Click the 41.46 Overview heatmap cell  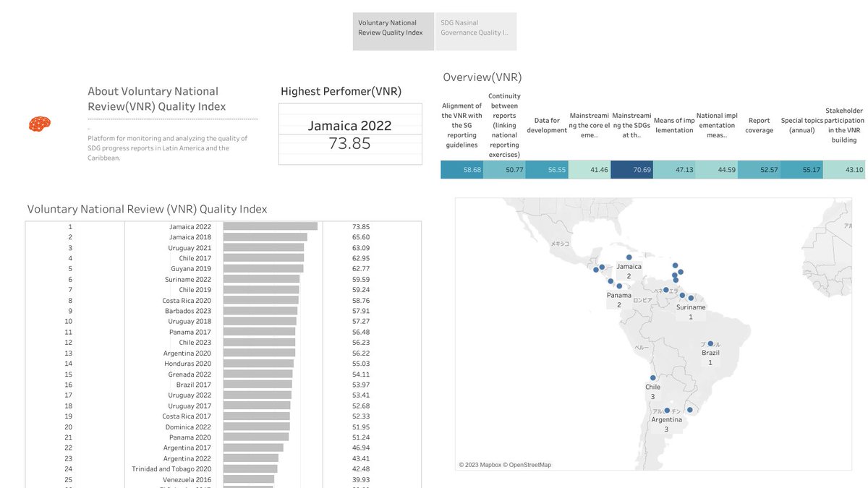tap(589, 170)
